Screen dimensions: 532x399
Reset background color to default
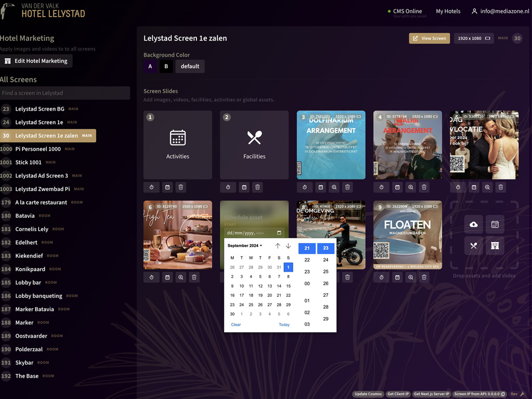(190, 66)
